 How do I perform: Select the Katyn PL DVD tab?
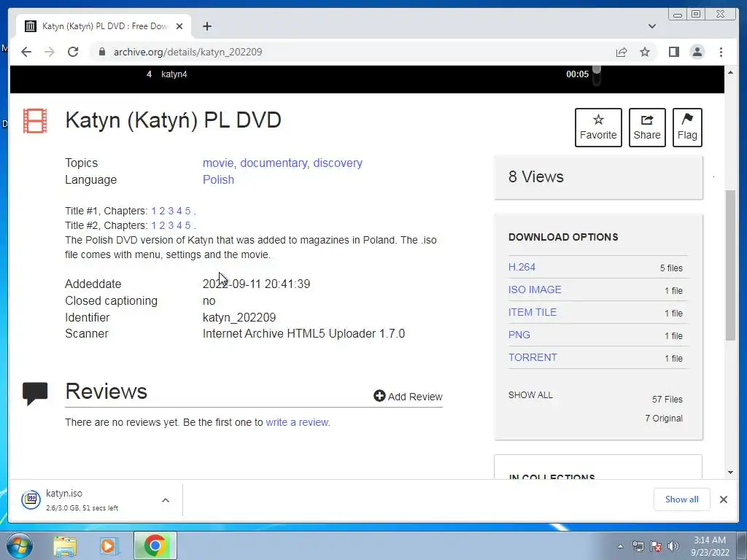[104, 26]
